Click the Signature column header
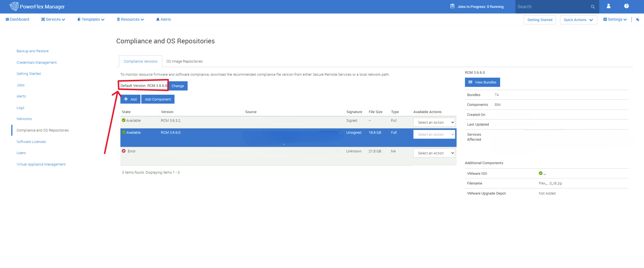 tap(354, 112)
